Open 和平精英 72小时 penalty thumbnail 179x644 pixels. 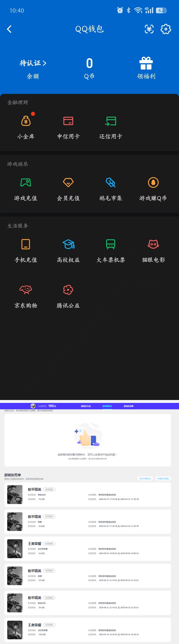tap(15, 494)
